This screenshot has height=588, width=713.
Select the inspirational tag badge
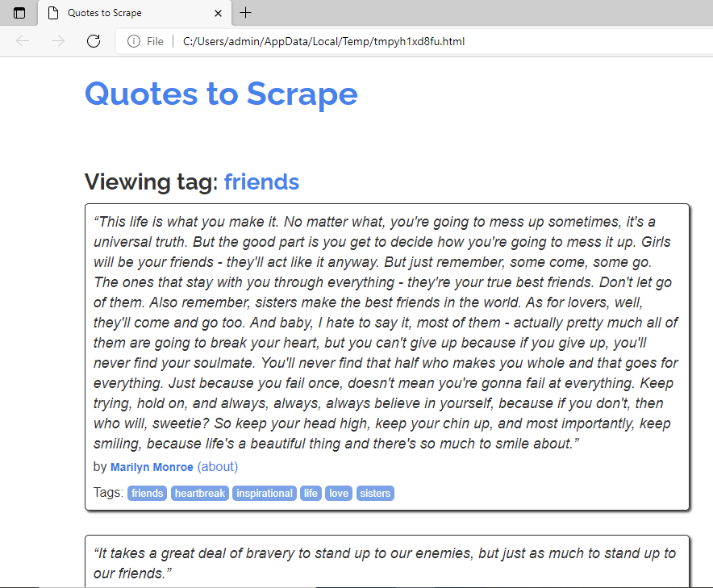click(265, 493)
